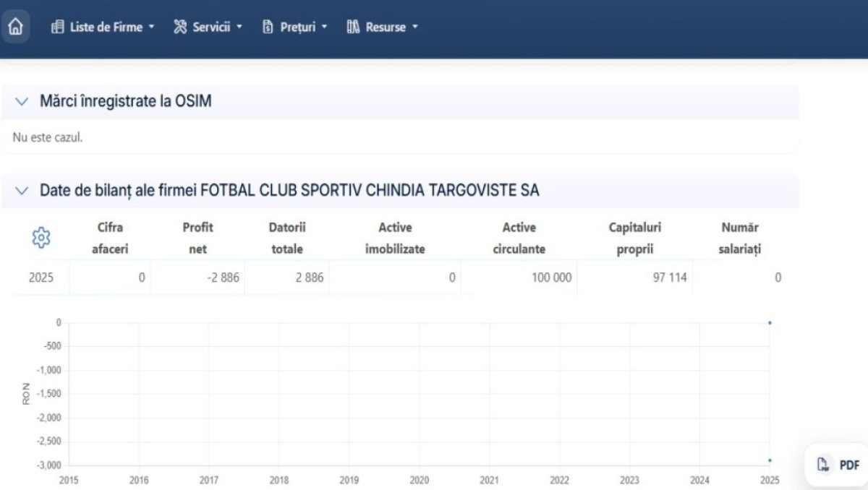The height and width of the screenshot is (490, 868).
Task: Click the Active circulante column header
Action: point(519,238)
